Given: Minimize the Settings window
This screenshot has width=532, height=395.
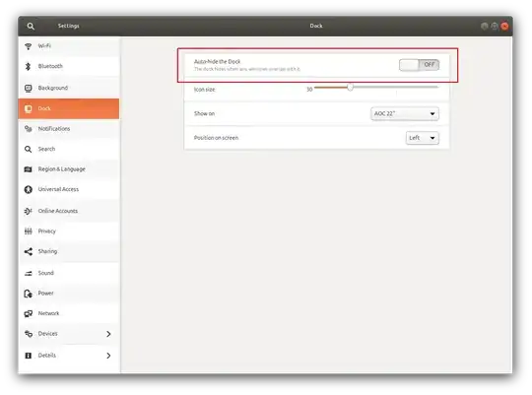Looking at the screenshot, I should pos(485,27).
